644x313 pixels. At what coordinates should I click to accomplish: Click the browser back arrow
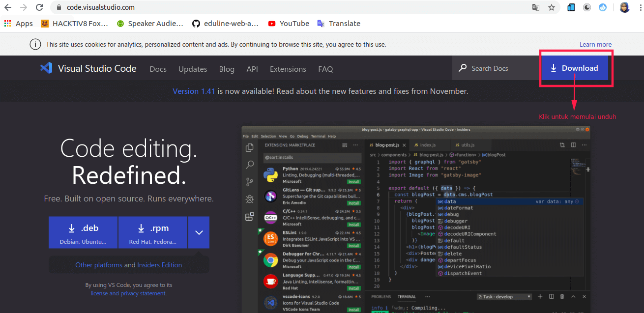click(x=8, y=7)
